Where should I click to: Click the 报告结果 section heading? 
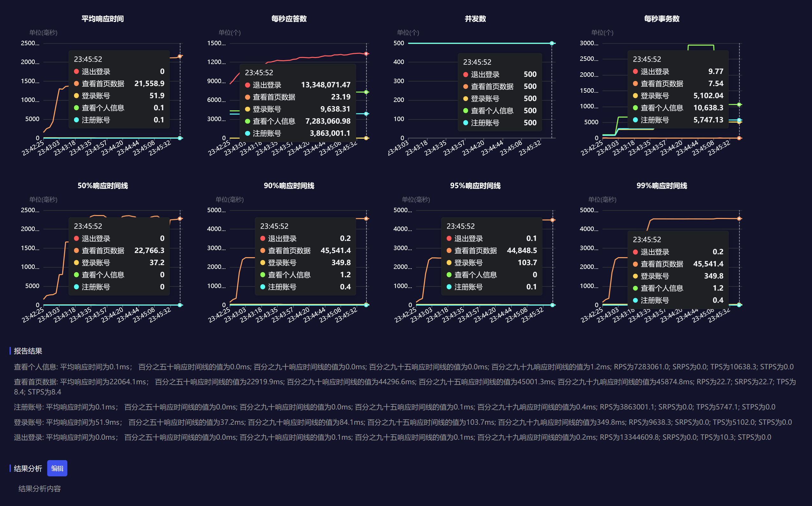point(28,351)
